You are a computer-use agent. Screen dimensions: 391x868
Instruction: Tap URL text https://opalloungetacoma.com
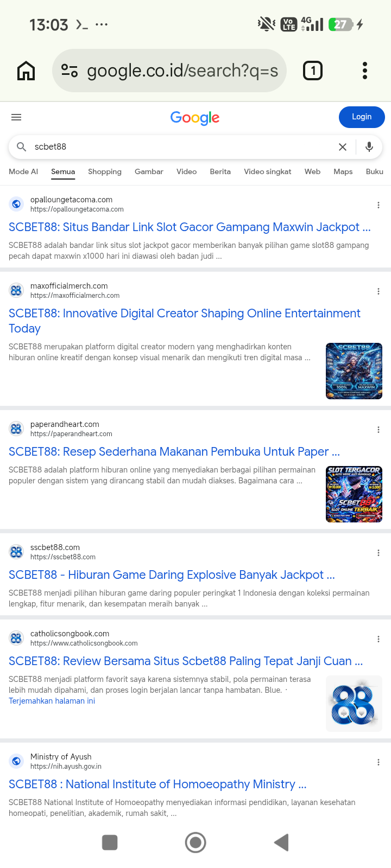[77, 209]
